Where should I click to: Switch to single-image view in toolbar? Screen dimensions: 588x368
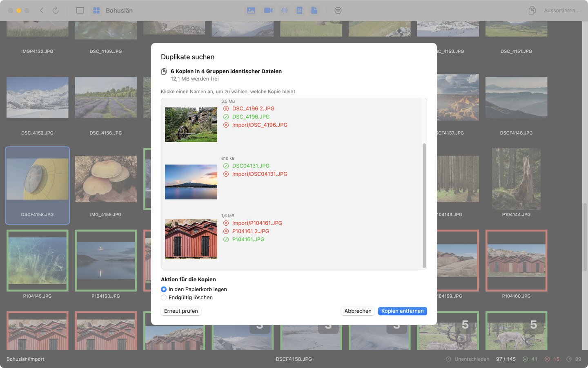(x=80, y=11)
